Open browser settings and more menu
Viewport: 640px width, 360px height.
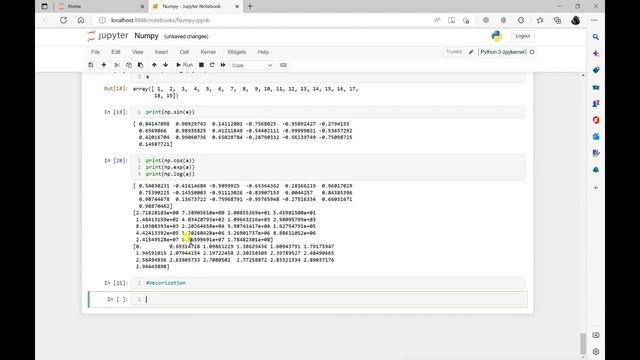coord(594,20)
